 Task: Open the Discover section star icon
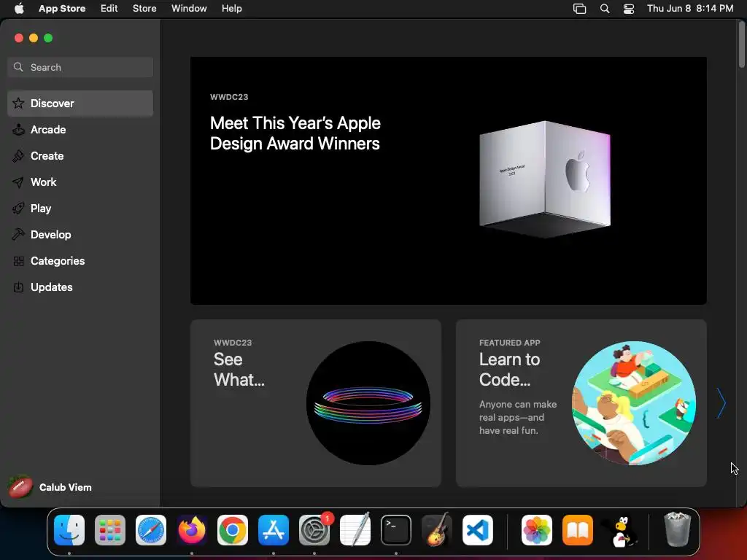click(18, 104)
